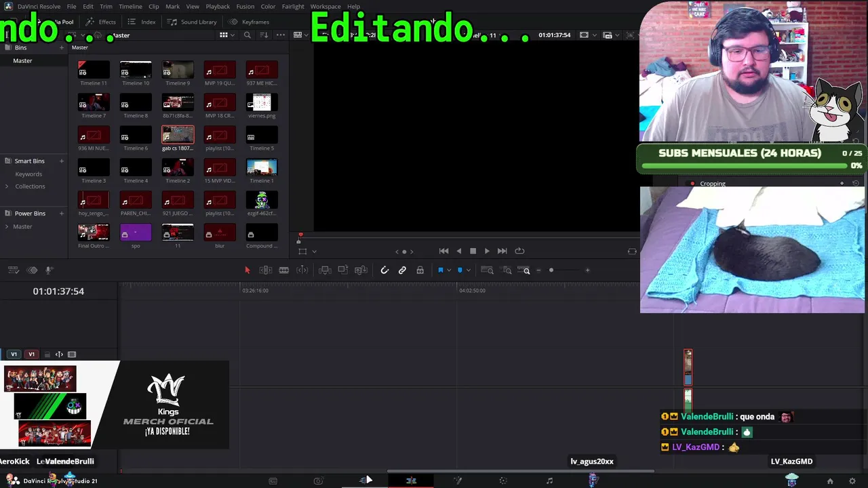The height and width of the screenshot is (488, 868).
Task: Toggle the V1 destination track selector
Action: (31, 354)
